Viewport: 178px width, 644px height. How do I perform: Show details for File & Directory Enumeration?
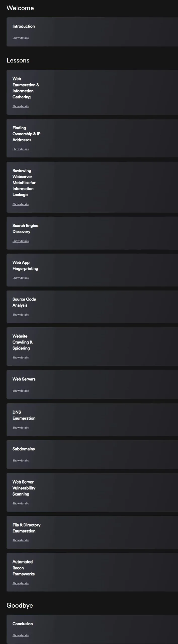(21, 541)
